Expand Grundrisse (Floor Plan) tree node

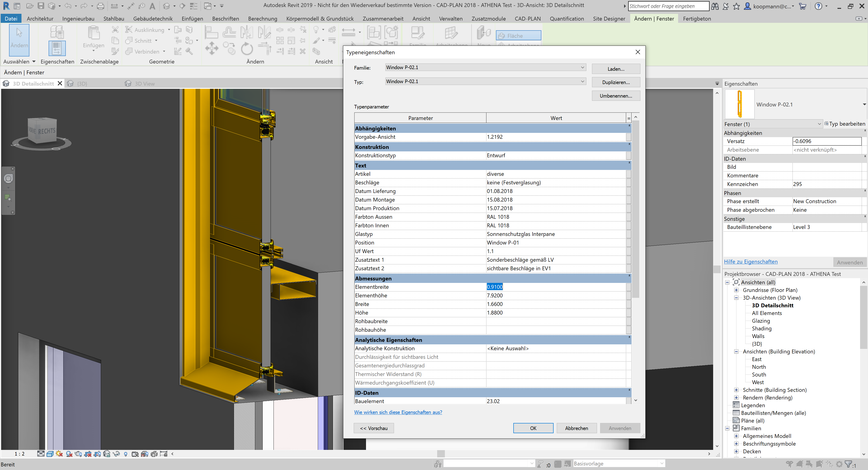(736, 290)
